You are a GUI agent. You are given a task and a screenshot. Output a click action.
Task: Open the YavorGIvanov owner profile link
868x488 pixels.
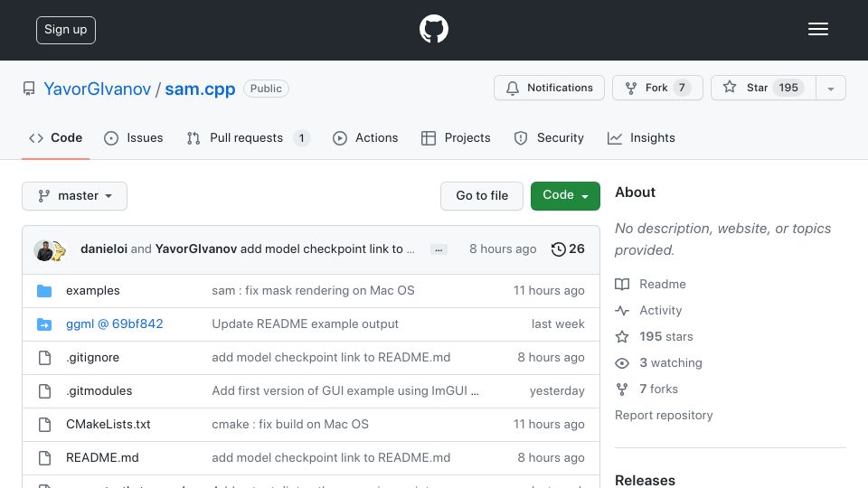click(x=98, y=89)
